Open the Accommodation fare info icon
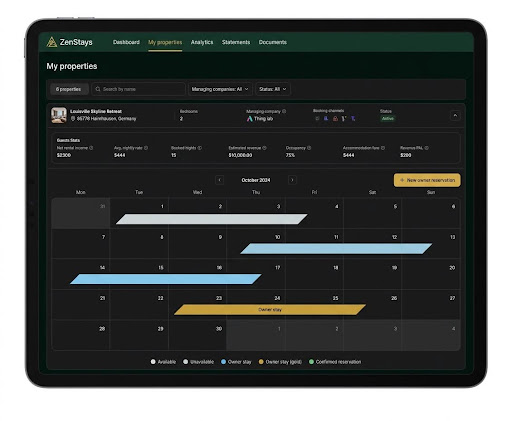 pyautogui.click(x=383, y=148)
